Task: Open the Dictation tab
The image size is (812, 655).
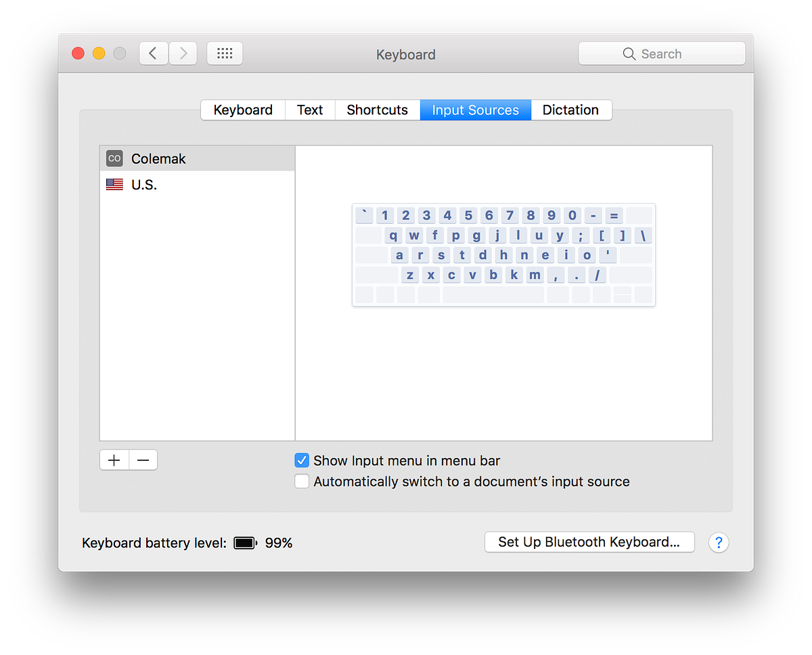Action: [x=570, y=110]
